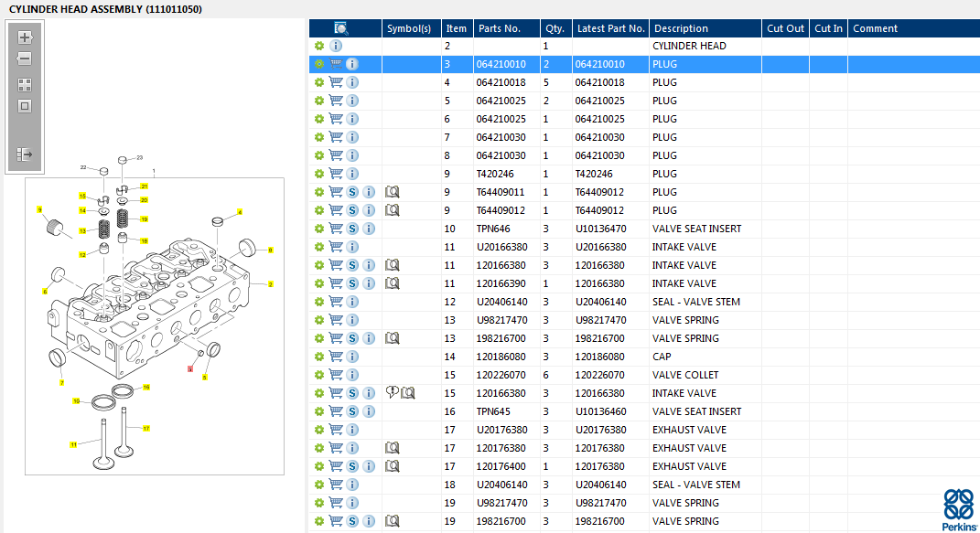This screenshot has height=533, width=980.
Task: Select yellow callout 8 on diagram
Action: tap(270, 251)
